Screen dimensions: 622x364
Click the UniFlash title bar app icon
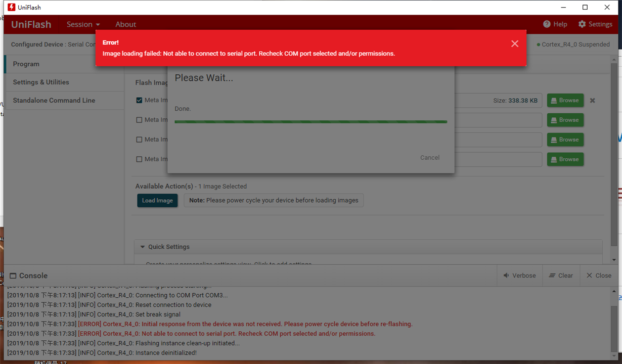[x=11, y=7]
